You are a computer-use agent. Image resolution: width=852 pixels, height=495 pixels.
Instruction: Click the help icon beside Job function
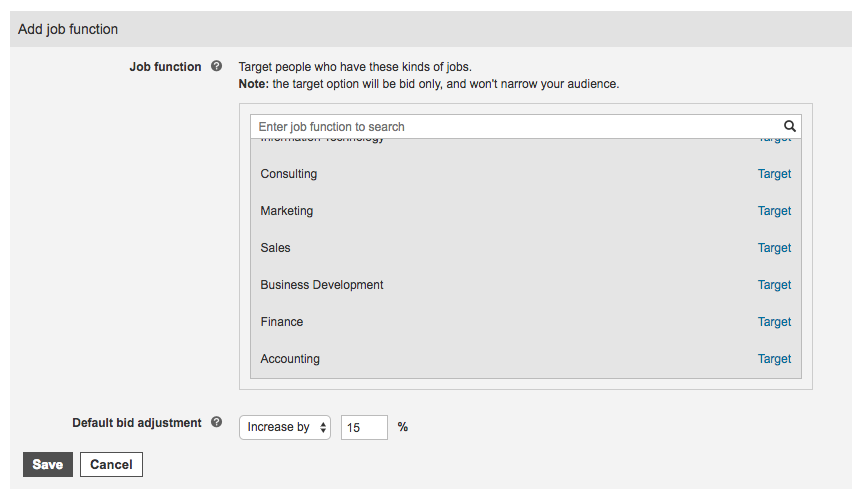point(216,67)
